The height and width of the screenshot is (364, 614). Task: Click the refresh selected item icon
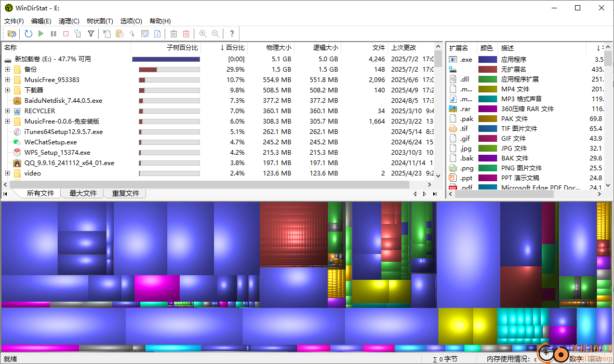coord(78,34)
